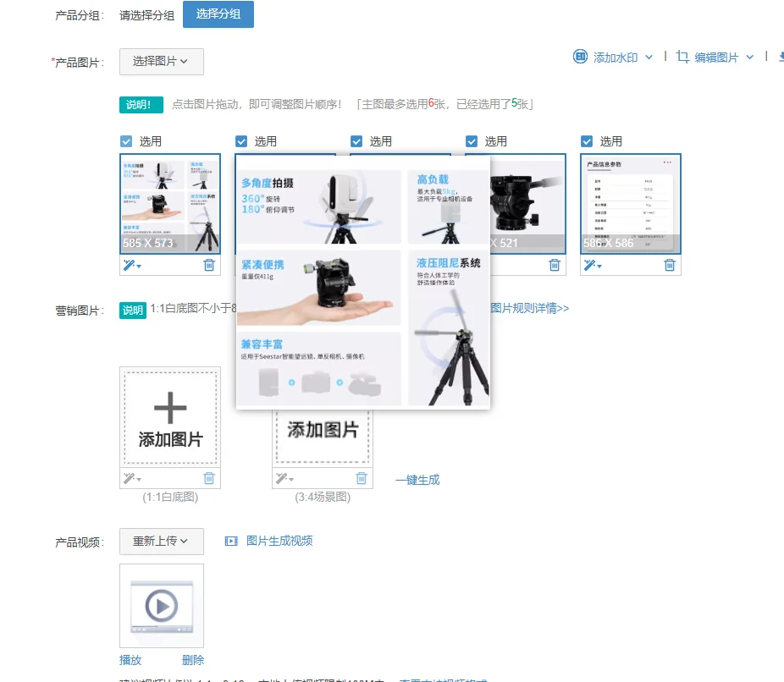Uncheck 选用 for the 585 X 573 image
784x682 pixels.
(x=126, y=141)
